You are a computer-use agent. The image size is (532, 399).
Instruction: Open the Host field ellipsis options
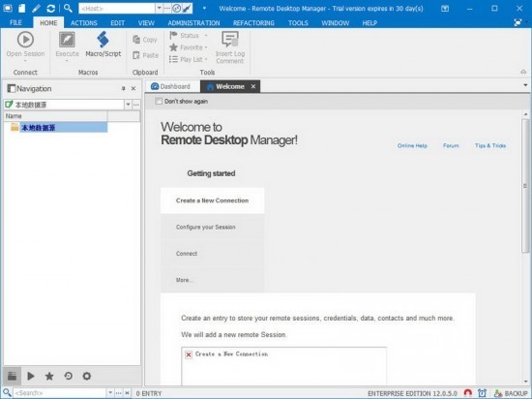pyautogui.click(x=167, y=8)
